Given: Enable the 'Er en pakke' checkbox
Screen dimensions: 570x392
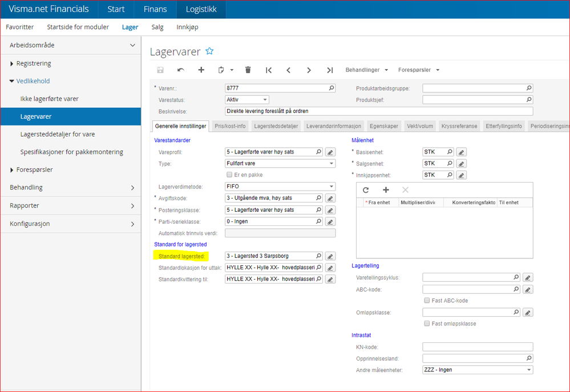Looking at the screenshot, I should [229, 175].
